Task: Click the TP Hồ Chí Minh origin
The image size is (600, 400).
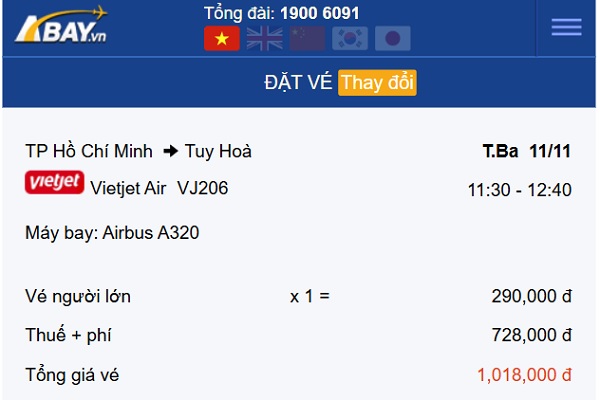Action: pyautogui.click(x=89, y=152)
